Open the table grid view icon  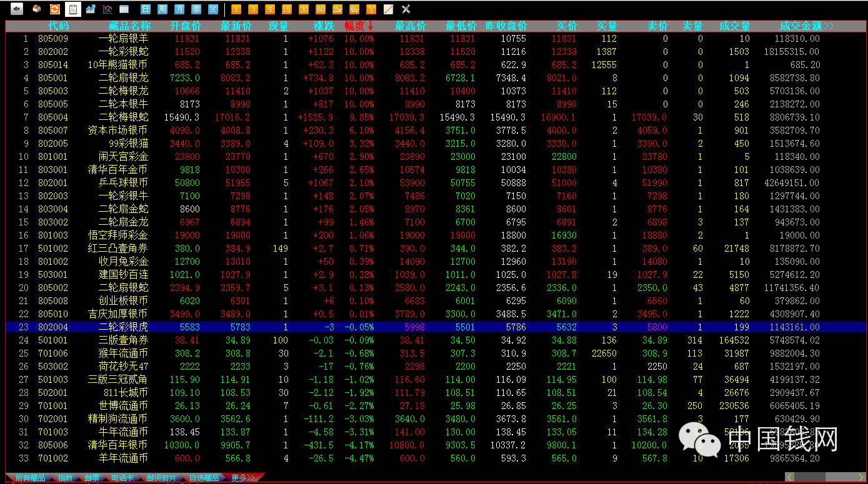point(124,9)
